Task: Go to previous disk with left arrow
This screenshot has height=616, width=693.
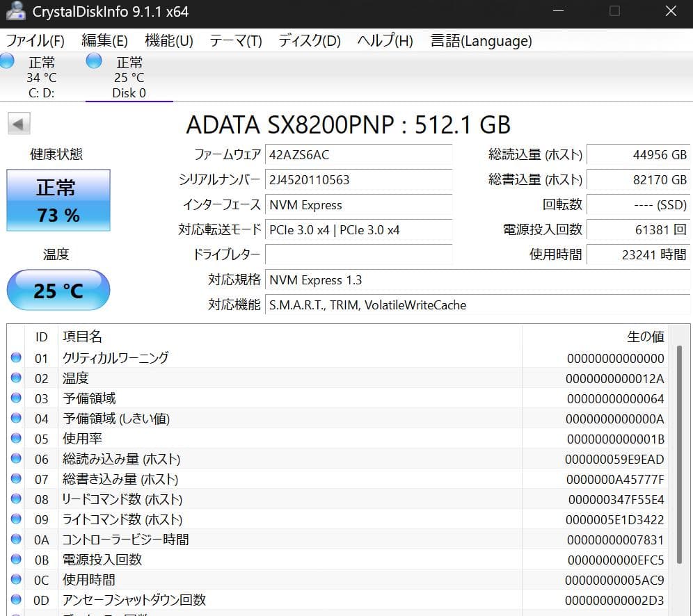Action: [19, 124]
